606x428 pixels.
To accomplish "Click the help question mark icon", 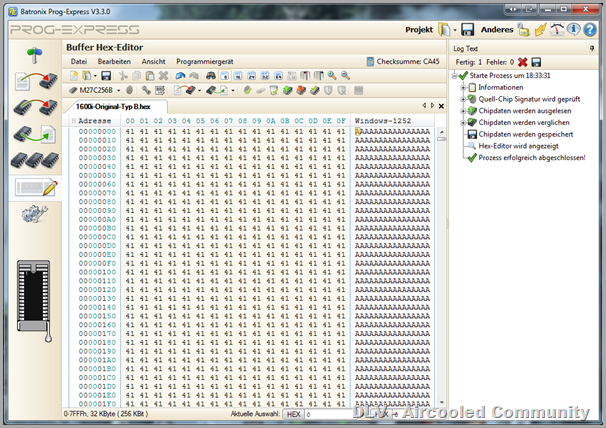I will coord(591,29).
